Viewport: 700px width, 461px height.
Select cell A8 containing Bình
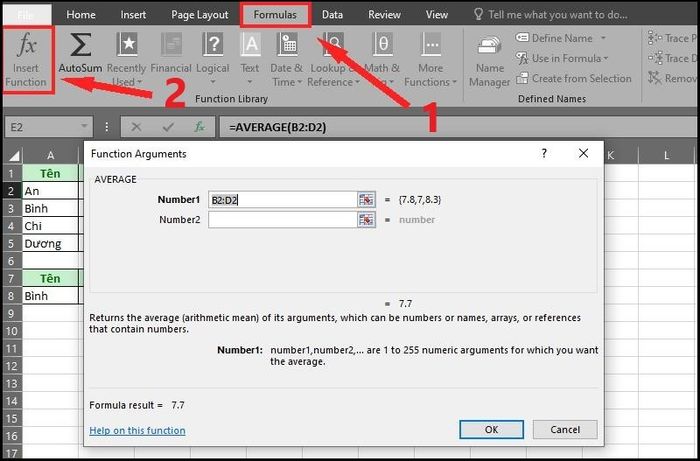point(50,295)
